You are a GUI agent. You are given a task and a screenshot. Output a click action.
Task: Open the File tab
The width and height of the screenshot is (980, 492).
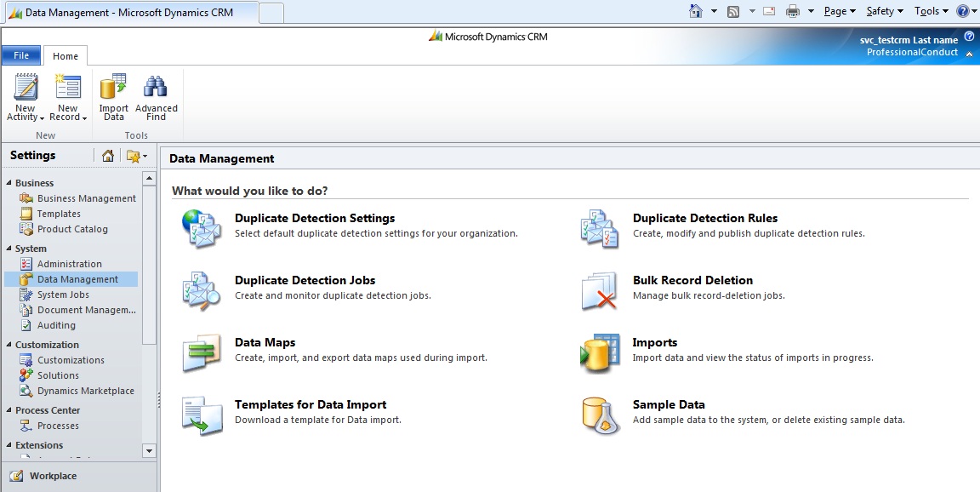tap(21, 55)
